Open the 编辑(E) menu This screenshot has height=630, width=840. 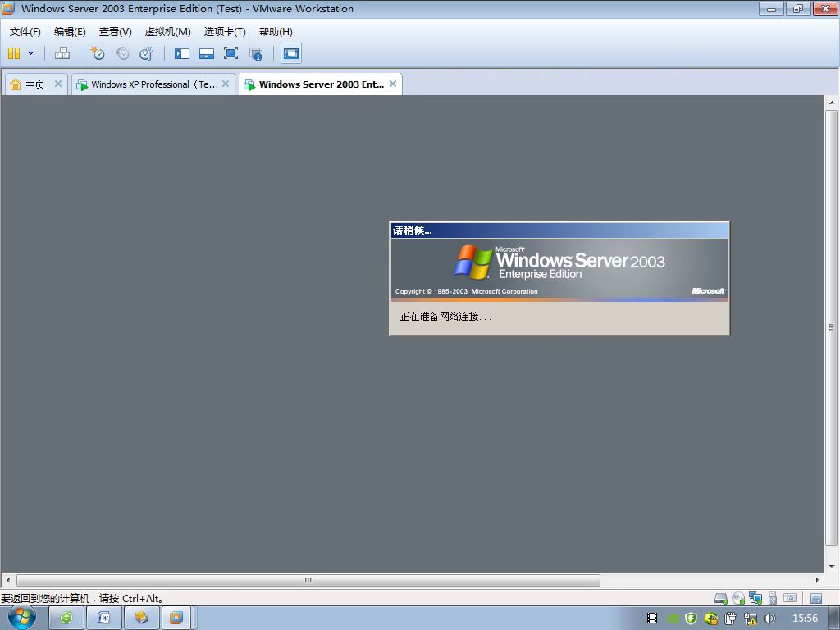(70, 32)
